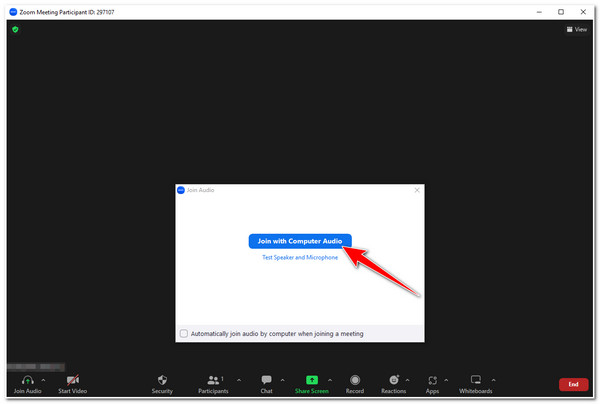Maximize the Zoom Meeting window
Image resolution: width=600 pixels, height=404 pixels.
click(561, 12)
